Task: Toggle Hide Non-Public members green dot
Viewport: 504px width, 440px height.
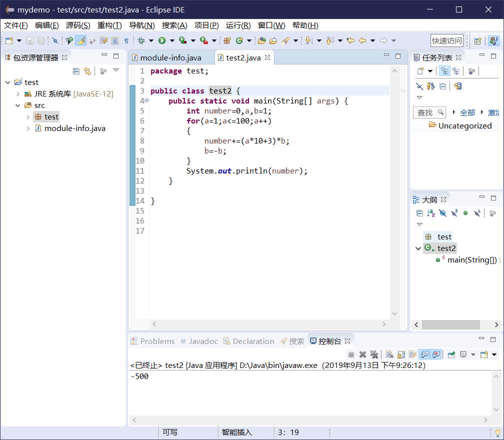Action: point(465,213)
